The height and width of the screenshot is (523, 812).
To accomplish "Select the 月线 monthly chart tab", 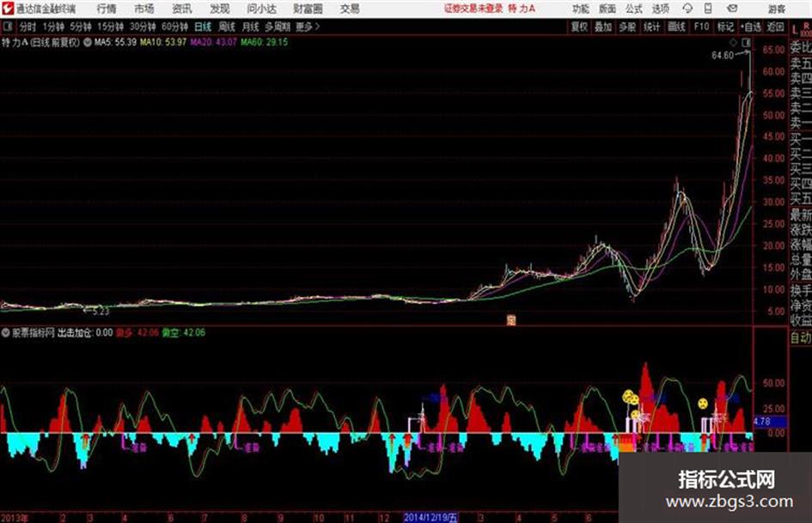I will tap(251, 27).
